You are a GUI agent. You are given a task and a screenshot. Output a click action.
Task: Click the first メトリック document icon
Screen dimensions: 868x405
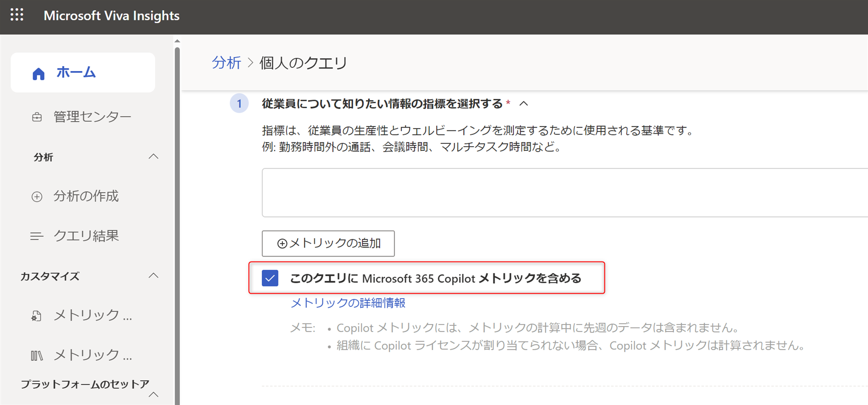point(37,316)
